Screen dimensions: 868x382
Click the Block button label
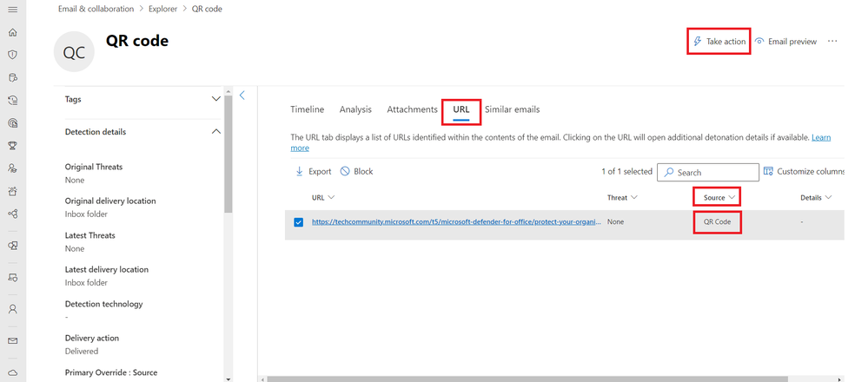coord(363,171)
